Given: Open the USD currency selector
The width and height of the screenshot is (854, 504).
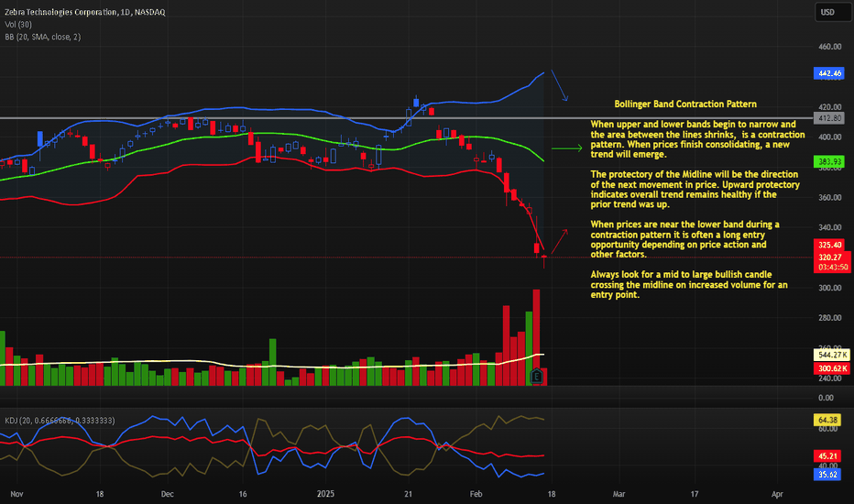Looking at the screenshot, I should (x=833, y=12).
